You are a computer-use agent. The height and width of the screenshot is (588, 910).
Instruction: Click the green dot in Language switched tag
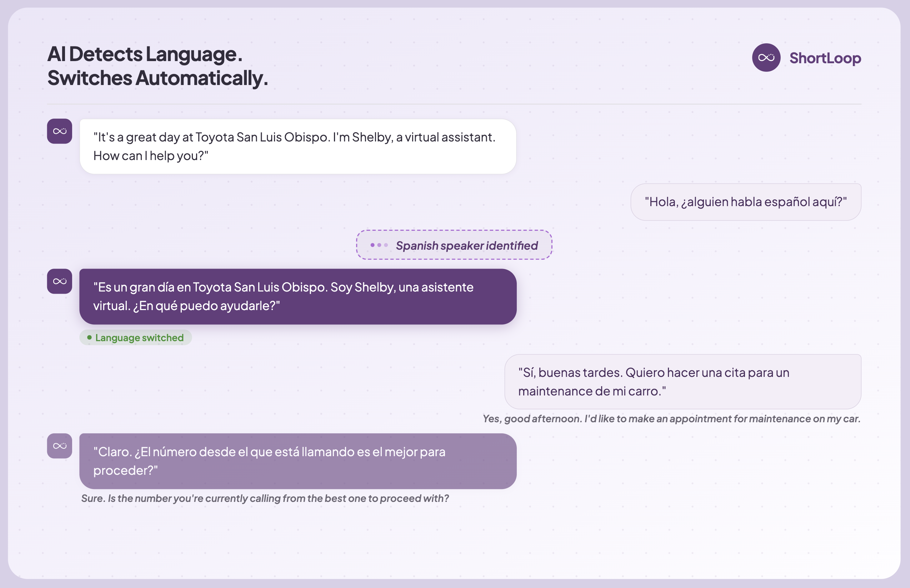pos(89,338)
